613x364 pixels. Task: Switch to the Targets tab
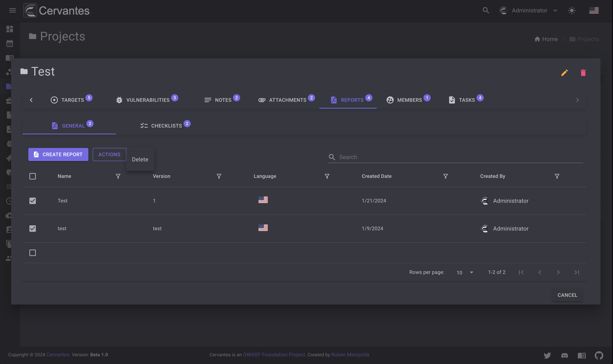(71, 100)
